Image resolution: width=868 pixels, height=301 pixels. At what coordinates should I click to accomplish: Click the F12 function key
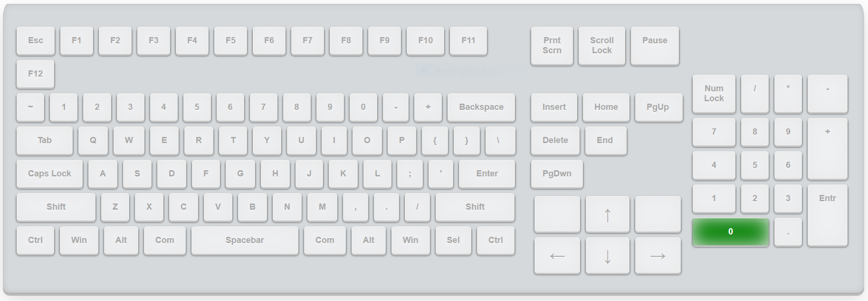coord(36,74)
